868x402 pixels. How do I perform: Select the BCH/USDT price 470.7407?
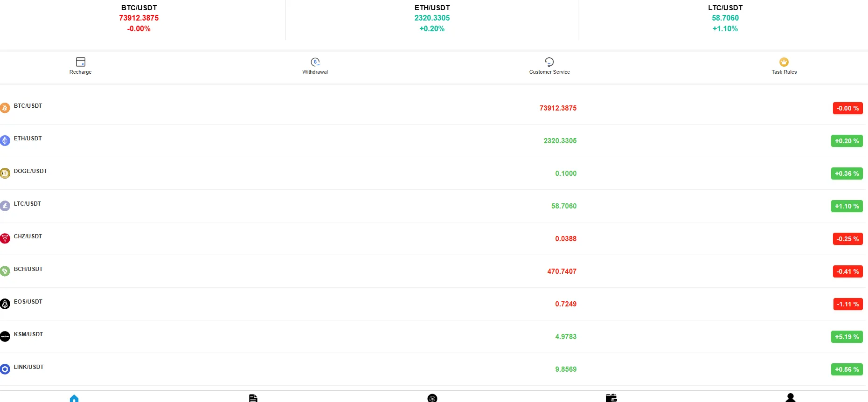coord(562,271)
